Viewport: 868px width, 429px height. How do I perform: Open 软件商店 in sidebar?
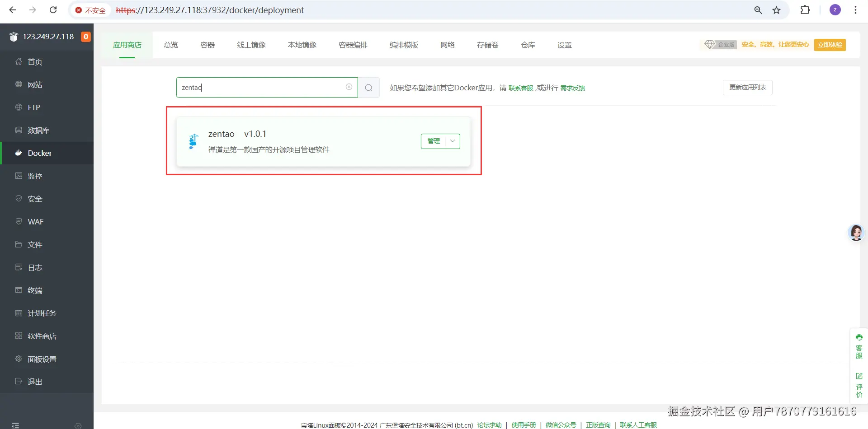[47, 336]
